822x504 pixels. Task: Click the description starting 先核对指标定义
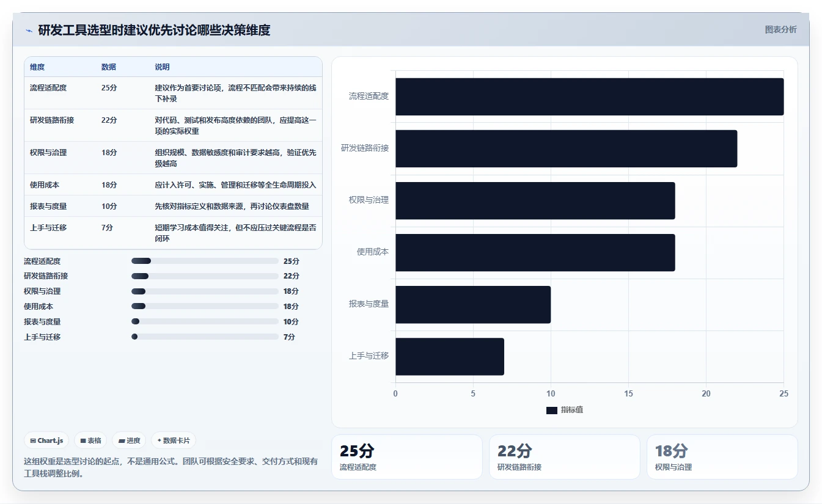(232, 206)
